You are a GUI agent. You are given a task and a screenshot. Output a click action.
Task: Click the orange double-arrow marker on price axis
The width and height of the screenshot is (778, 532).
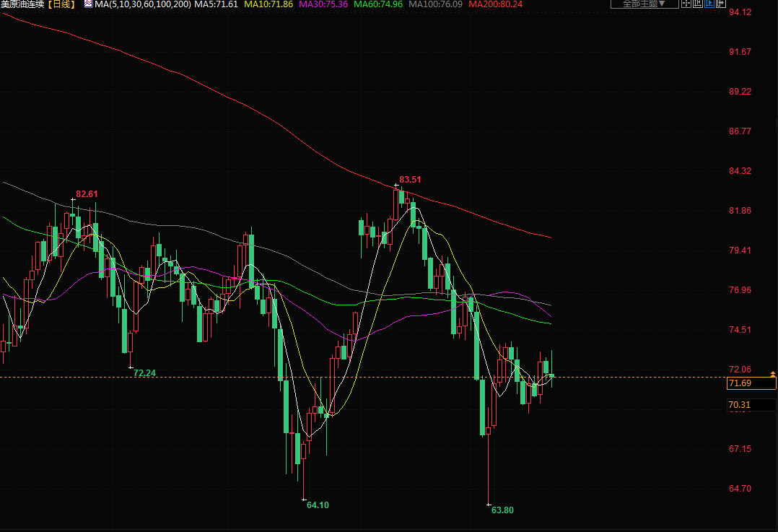click(x=774, y=374)
